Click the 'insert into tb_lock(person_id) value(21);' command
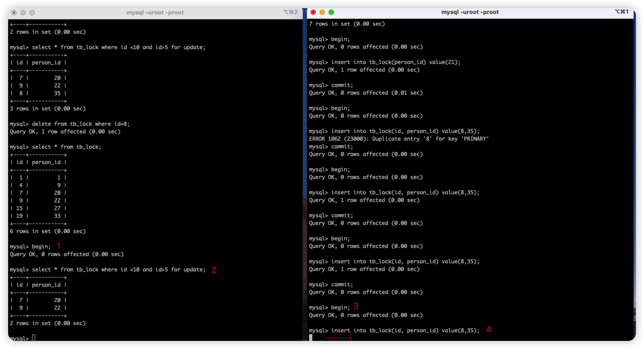 click(385, 62)
